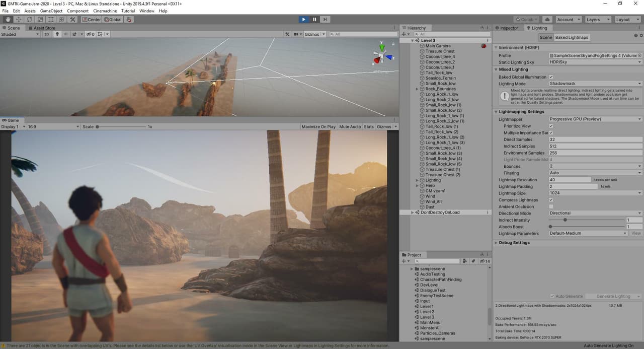Open Lighting Mode Shadowmask dropdown
Screen dimensions: 644x349
596,84
